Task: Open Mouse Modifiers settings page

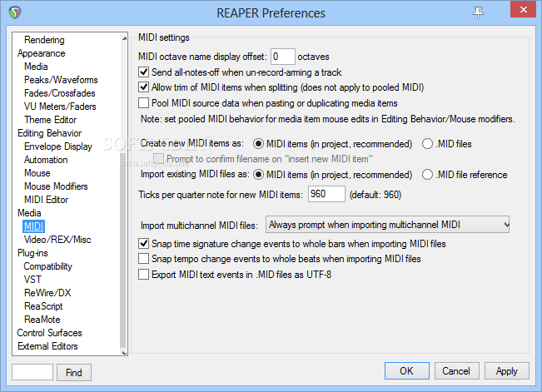Action: [56, 186]
